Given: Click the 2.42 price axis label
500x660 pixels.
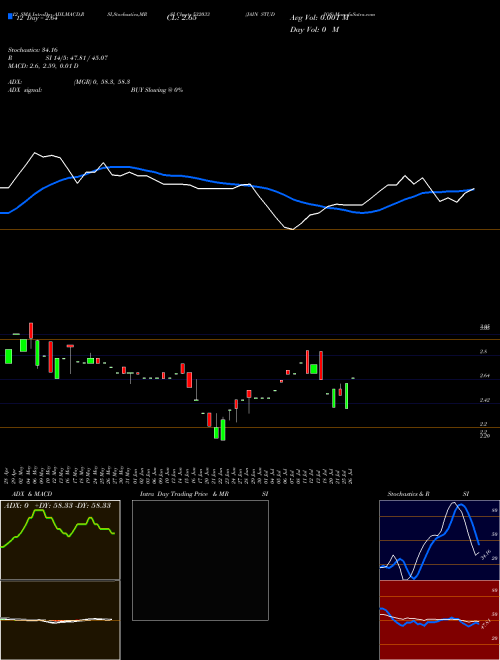Looking at the screenshot, I should 485,400.
